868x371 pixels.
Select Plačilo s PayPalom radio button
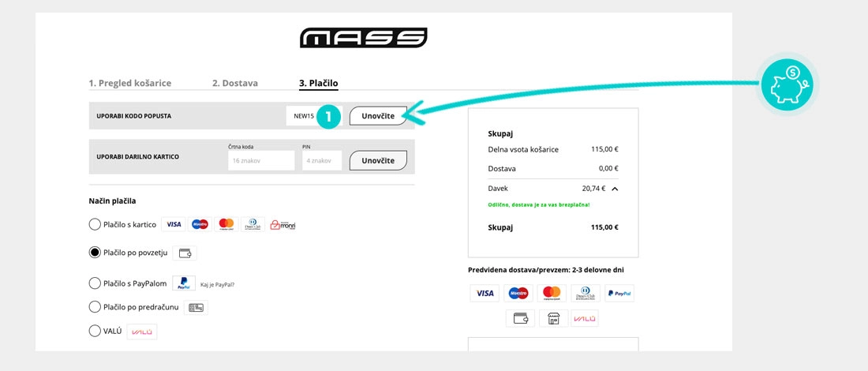coord(95,283)
